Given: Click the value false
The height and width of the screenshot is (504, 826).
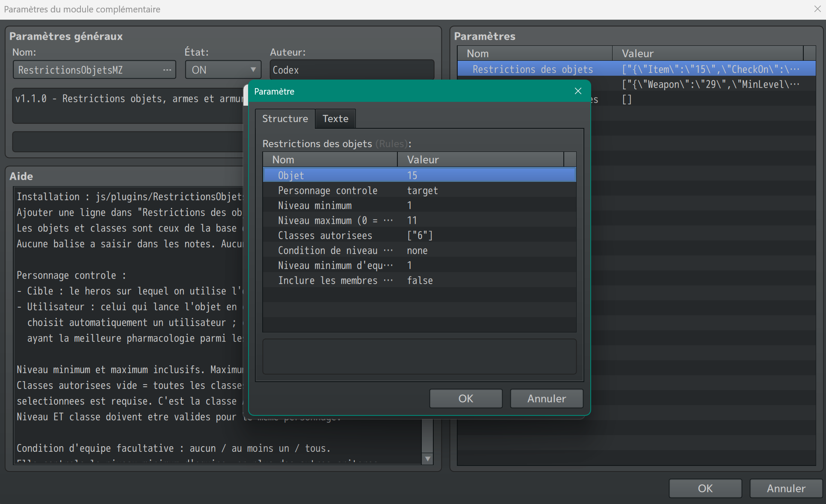Looking at the screenshot, I should (420, 280).
